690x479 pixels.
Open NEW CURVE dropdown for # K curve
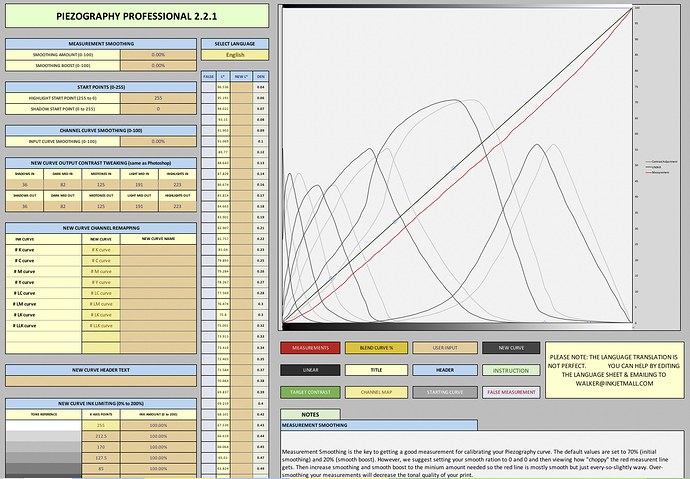click(101, 250)
